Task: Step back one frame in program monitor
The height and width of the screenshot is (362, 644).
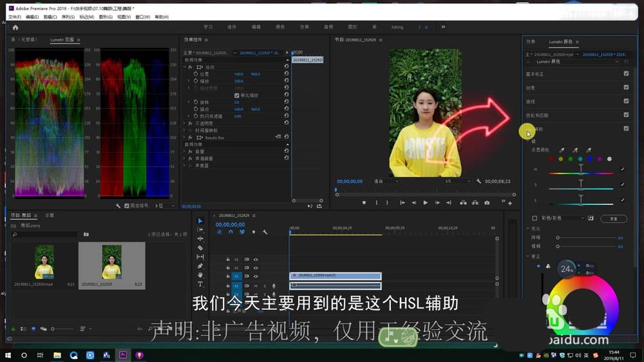Action: click(x=413, y=202)
